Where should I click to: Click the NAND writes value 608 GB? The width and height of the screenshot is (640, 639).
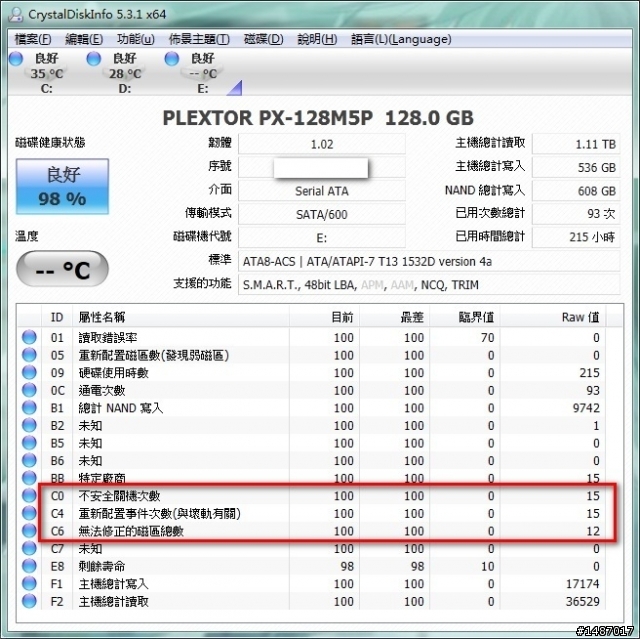tap(576, 191)
